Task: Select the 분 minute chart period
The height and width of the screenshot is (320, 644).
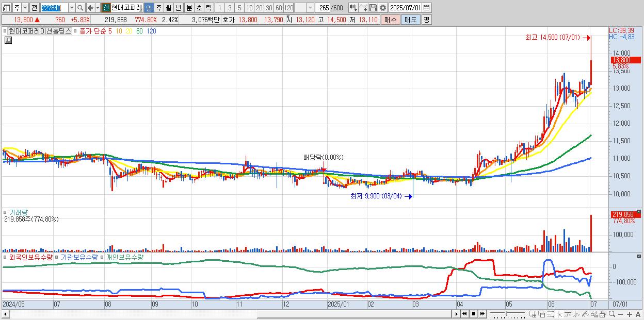Action: (189, 8)
